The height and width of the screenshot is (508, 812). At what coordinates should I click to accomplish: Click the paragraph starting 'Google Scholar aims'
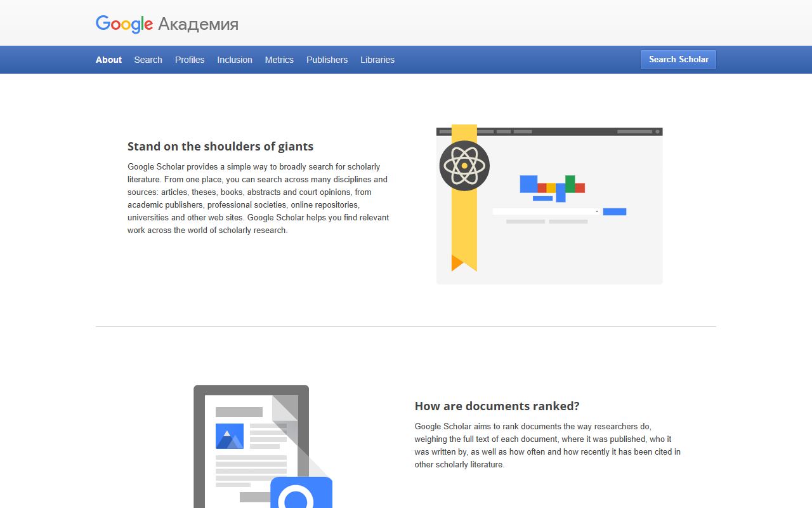click(x=547, y=445)
